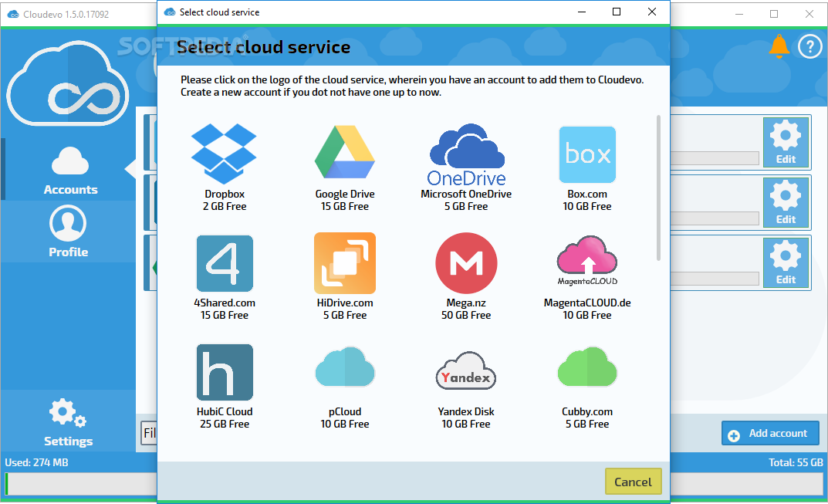Cancel the Select cloud service dialog
The height and width of the screenshot is (504, 828).
click(633, 482)
